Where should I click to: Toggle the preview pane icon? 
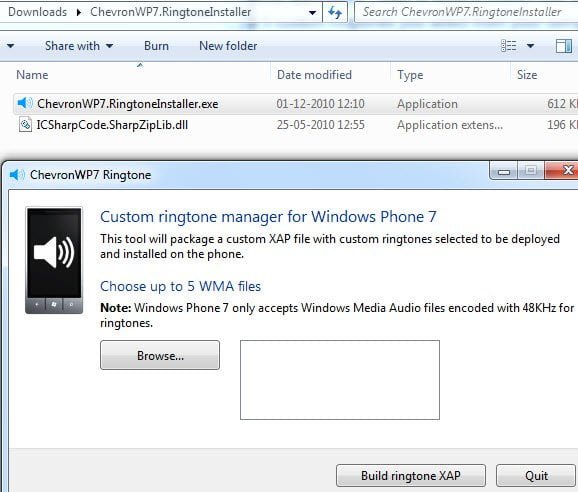564,46
